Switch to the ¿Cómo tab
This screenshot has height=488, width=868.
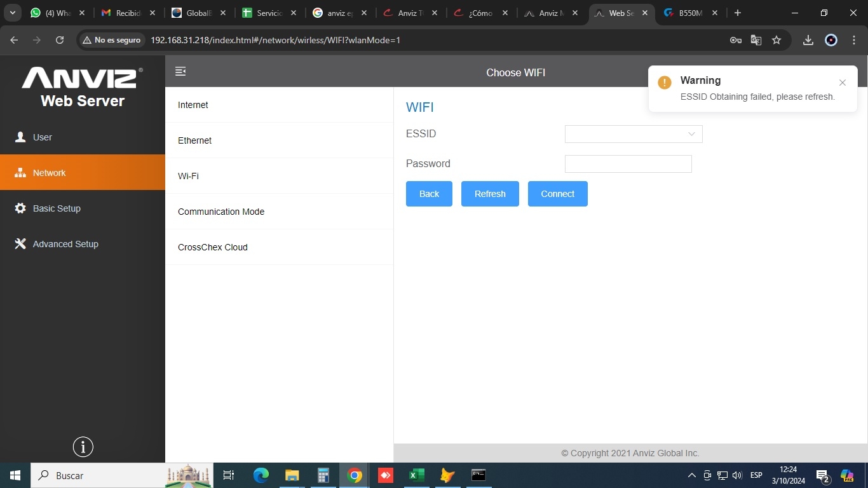[x=480, y=13]
